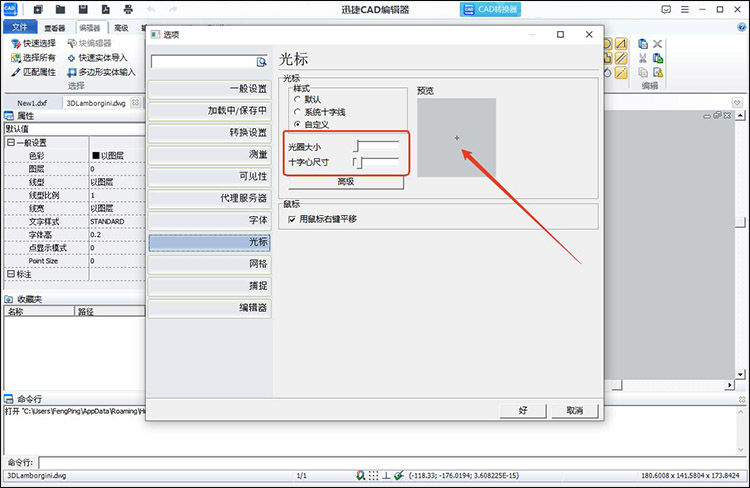Confirm with the 好 button

point(523,410)
